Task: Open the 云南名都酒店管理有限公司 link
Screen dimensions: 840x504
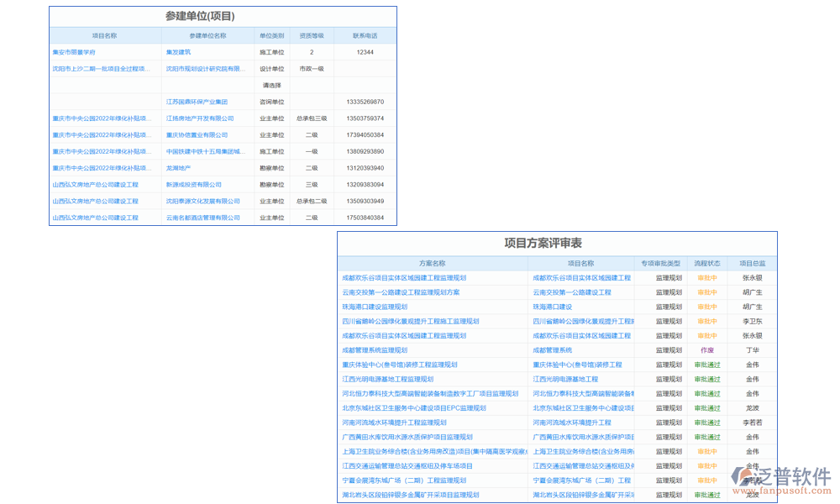Action: click(202, 218)
